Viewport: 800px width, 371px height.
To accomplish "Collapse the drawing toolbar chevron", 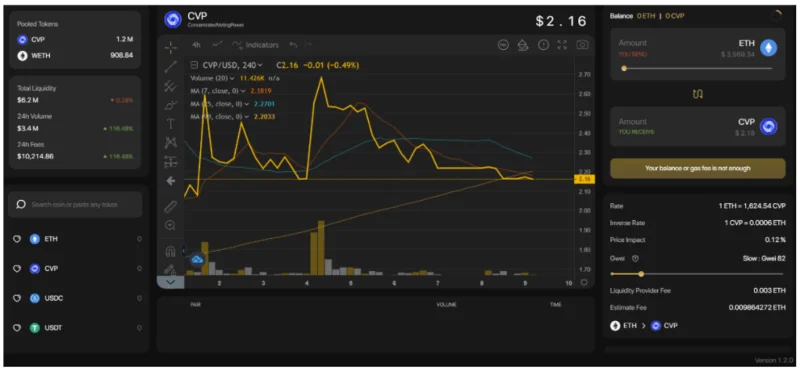I will coord(170,282).
